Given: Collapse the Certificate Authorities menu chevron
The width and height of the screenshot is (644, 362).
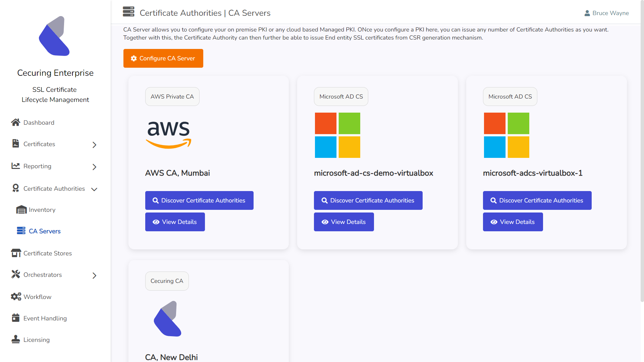Looking at the screenshot, I should 94,189.
